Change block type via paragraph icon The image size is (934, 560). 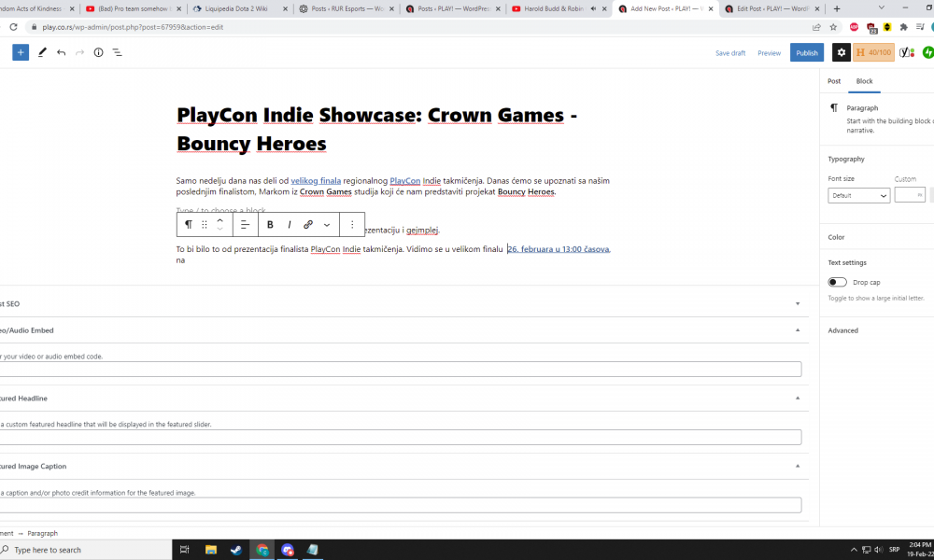click(x=189, y=224)
